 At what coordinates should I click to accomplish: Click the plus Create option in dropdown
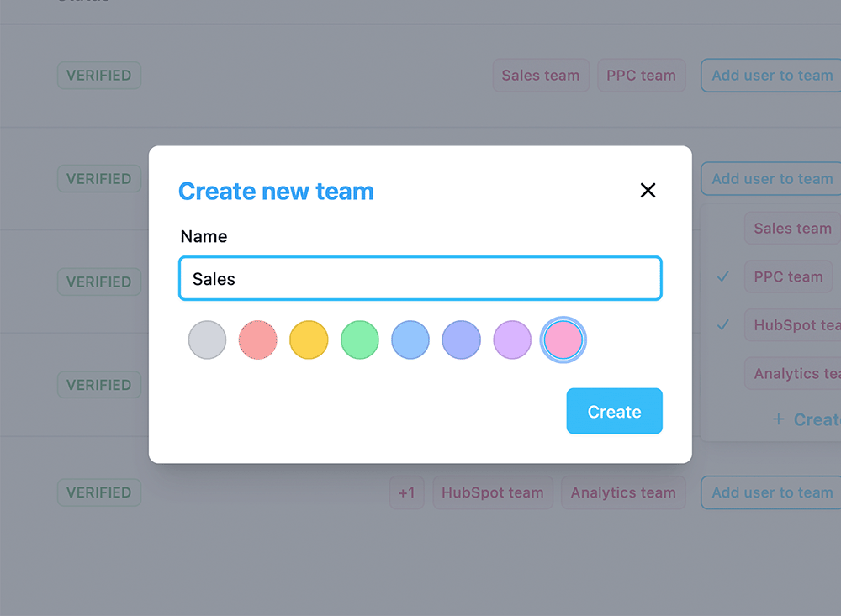coord(807,419)
